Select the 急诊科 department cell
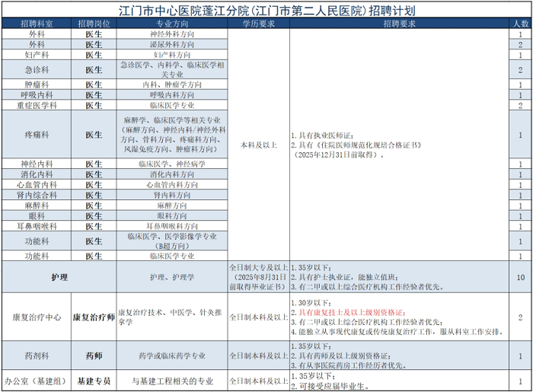Image resolution: width=533 pixels, height=392 pixels. click(x=37, y=69)
